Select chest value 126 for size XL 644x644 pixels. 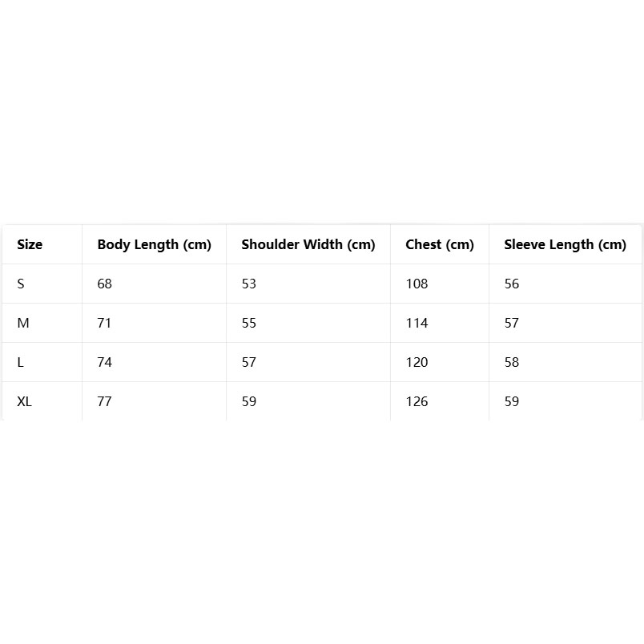[x=417, y=401]
